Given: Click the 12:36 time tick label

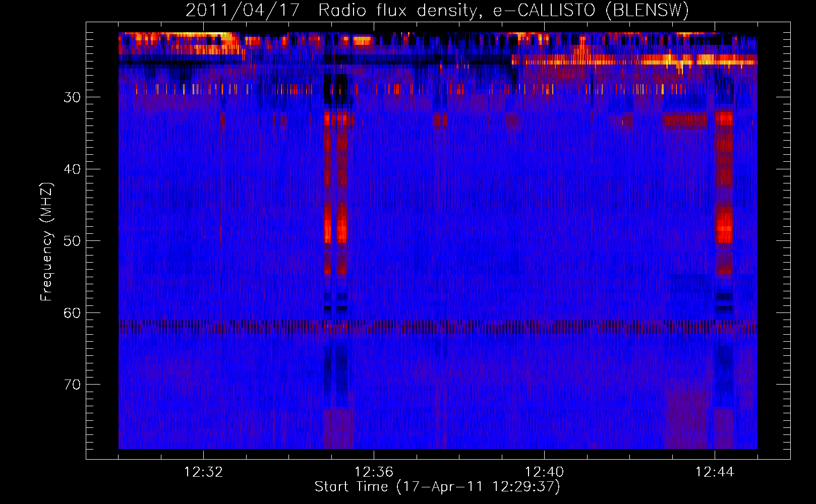Looking at the screenshot, I should pos(374,472).
